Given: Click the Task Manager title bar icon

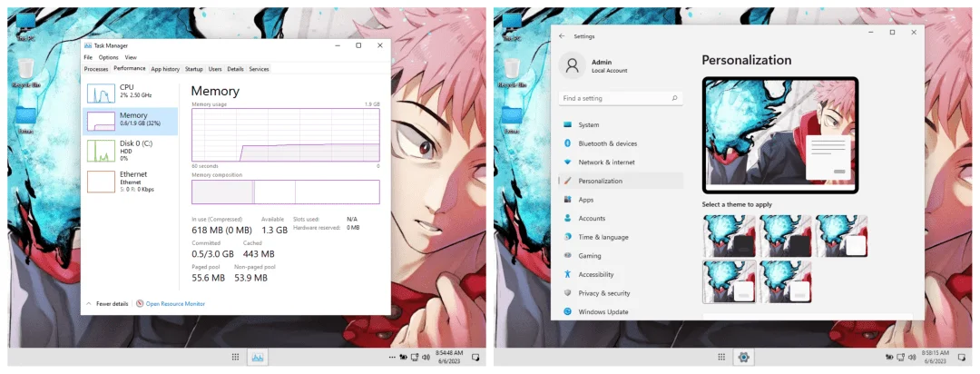Looking at the screenshot, I should tap(87, 45).
